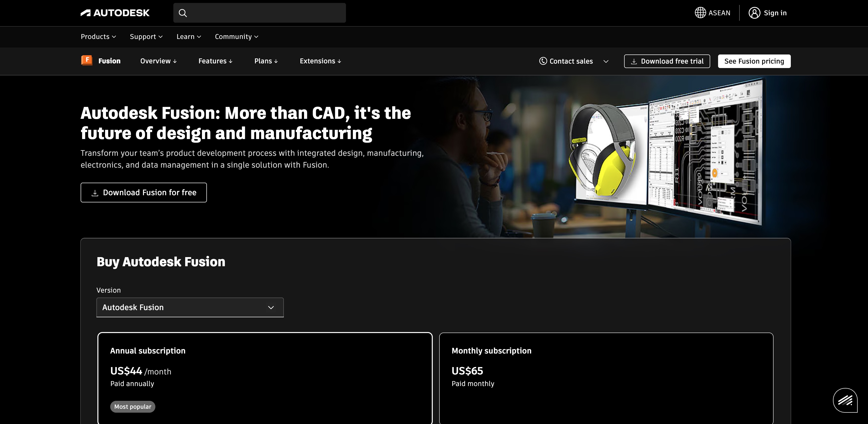Jump to the Extensions section
The height and width of the screenshot is (424, 868).
pos(321,61)
